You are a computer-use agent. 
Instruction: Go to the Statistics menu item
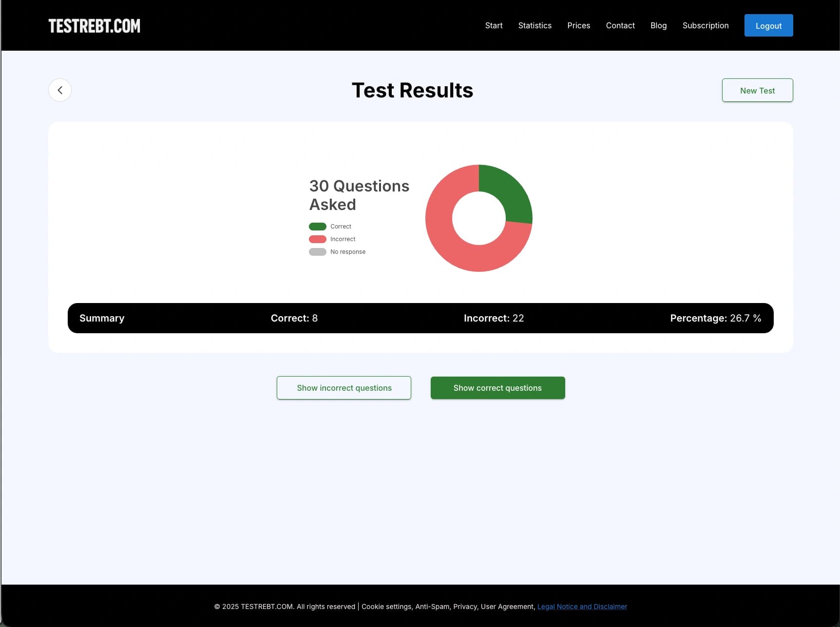coord(535,25)
